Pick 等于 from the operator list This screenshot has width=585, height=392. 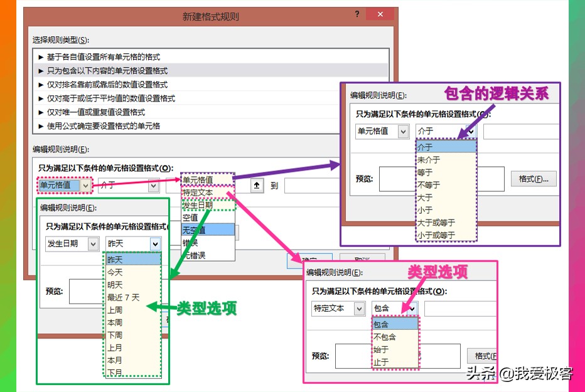(x=446, y=172)
